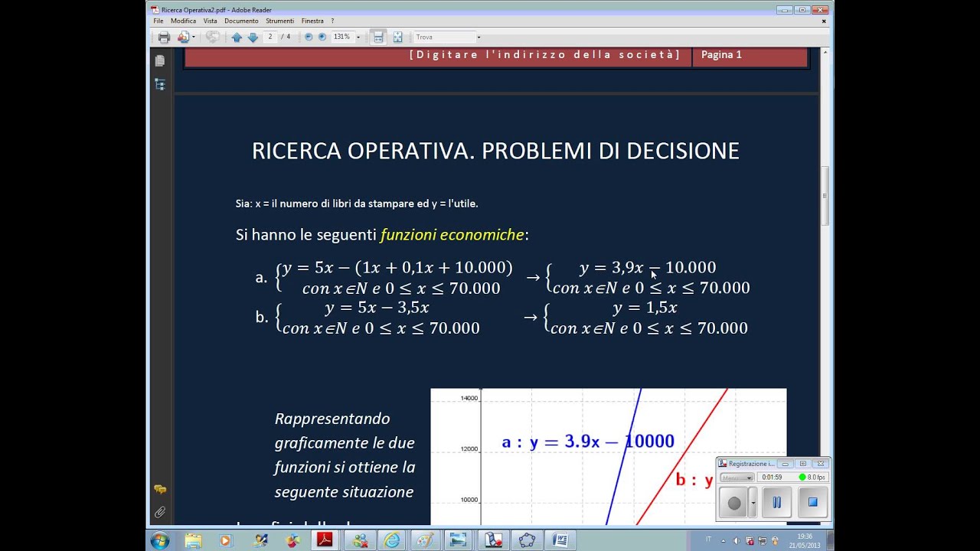This screenshot has width=980, height=551.
Task: Click the page number field showing 2
Action: [270, 37]
